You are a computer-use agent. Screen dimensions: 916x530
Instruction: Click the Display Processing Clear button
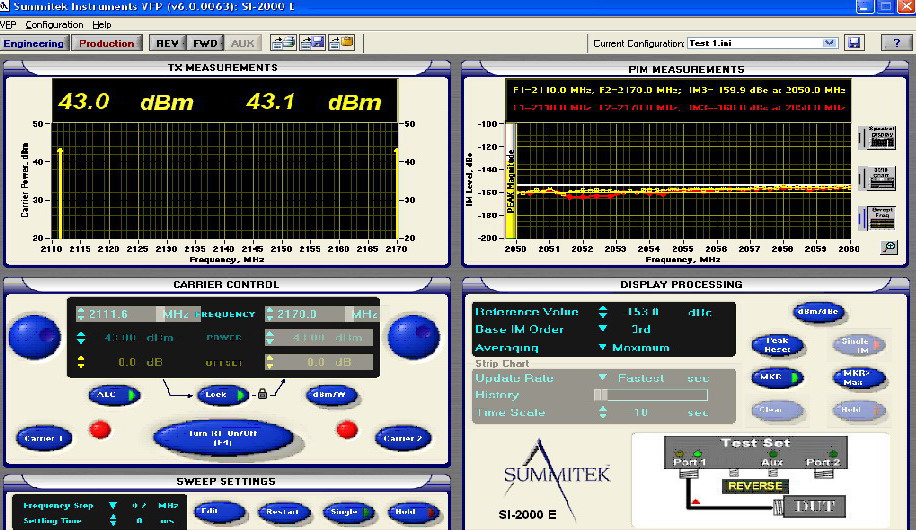(x=778, y=410)
